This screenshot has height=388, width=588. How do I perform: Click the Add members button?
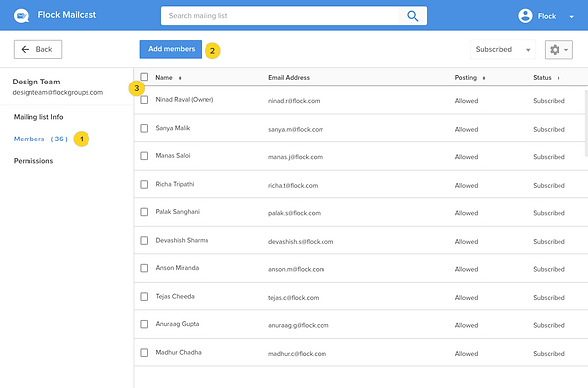pyautogui.click(x=170, y=49)
